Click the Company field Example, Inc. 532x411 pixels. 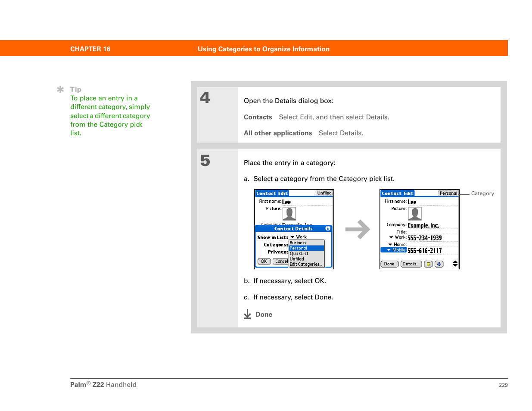(432, 225)
